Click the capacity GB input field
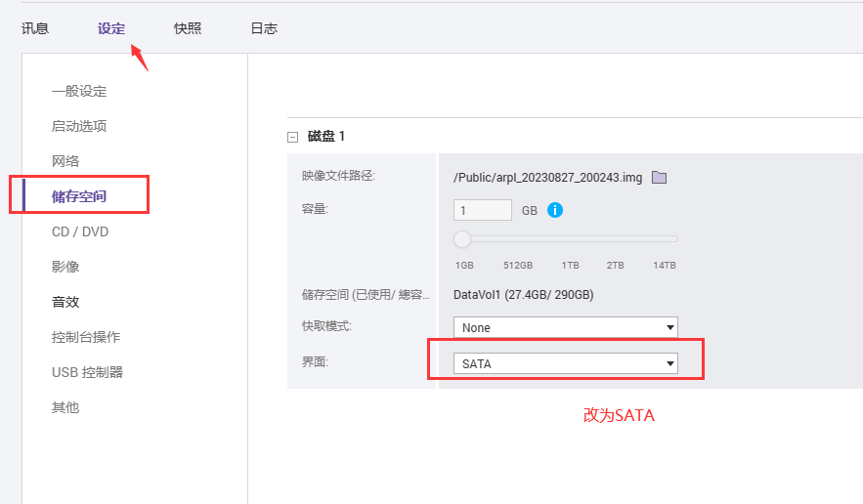 tap(483, 210)
